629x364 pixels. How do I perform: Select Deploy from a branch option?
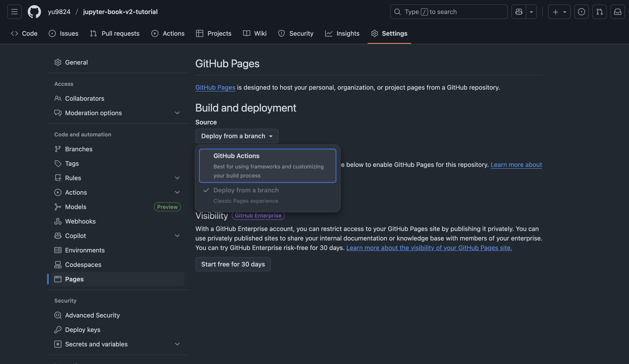click(x=267, y=196)
